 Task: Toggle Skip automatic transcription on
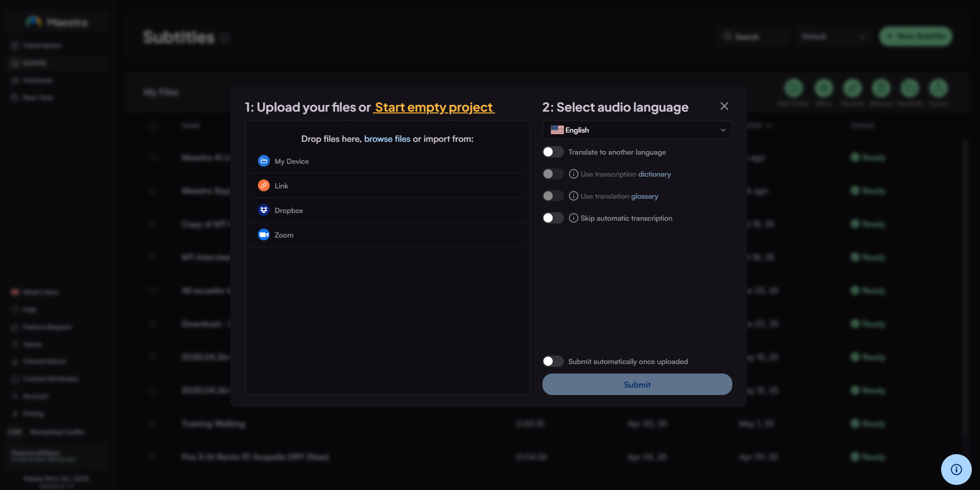point(553,218)
